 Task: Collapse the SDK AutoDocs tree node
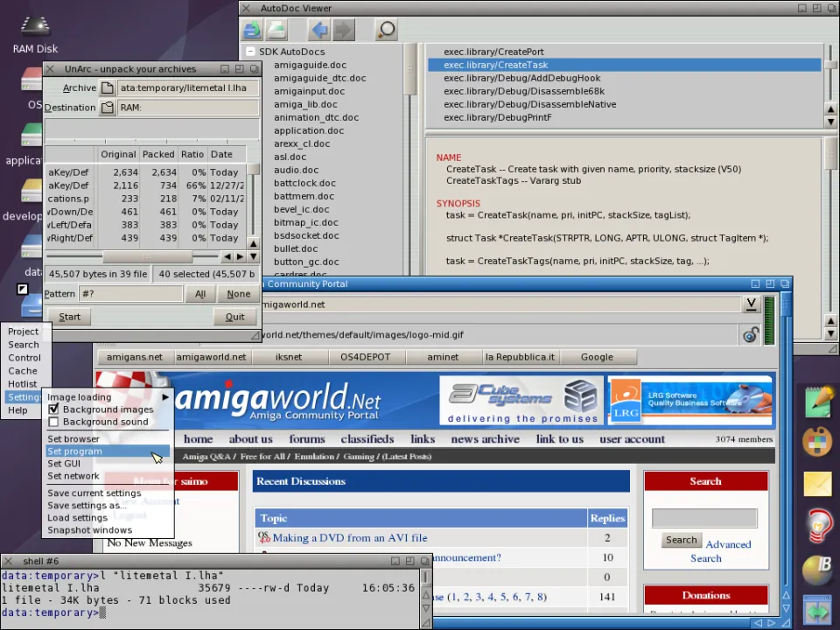click(x=250, y=52)
